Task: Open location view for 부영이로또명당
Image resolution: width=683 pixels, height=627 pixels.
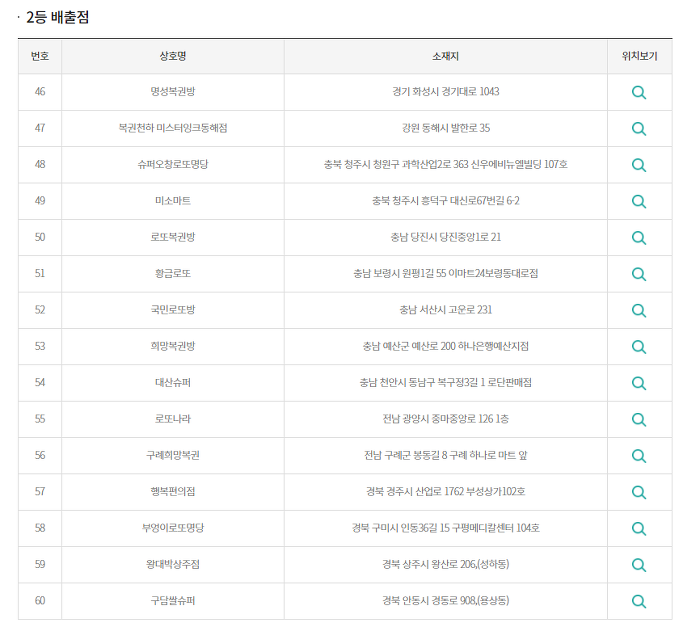Action: pyautogui.click(x=639, y=529)
